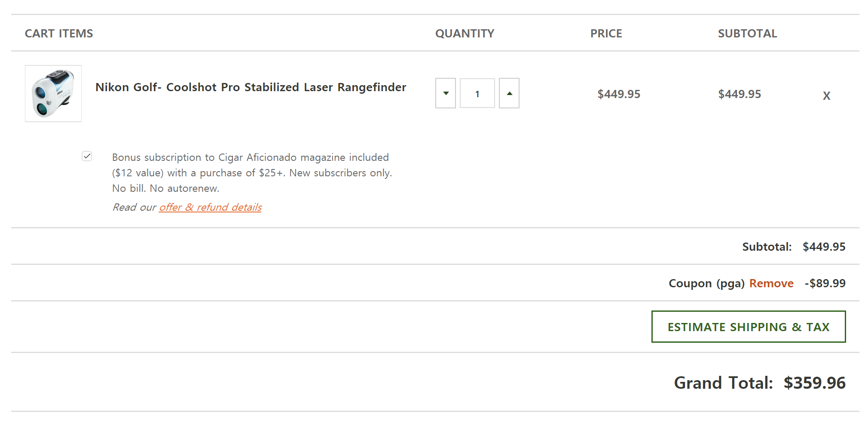Click the coupon discount amount -$89.99
868x421 pixels.
(x=825, y=283)
